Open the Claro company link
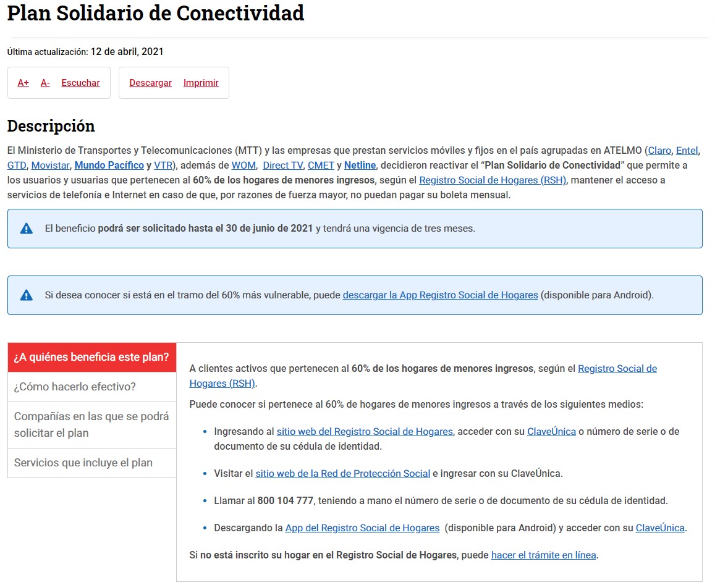Viewport: 728px width, 585px height. coord(659,150)
